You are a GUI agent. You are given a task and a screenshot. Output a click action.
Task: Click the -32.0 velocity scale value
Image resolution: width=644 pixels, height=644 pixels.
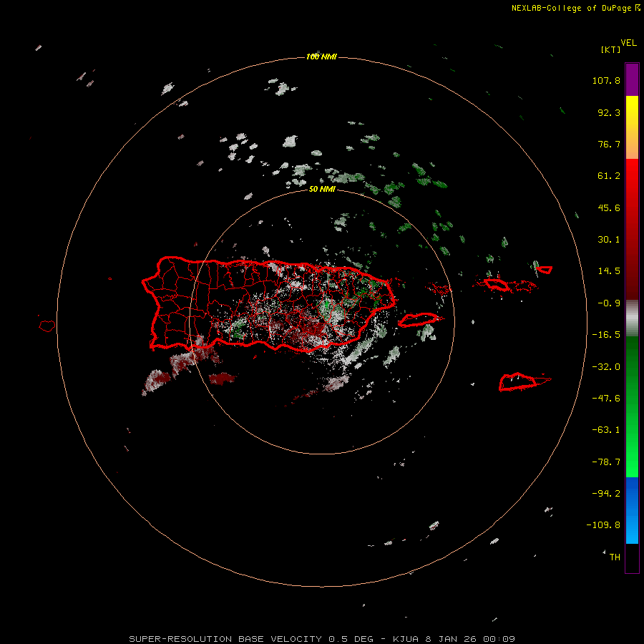pos(606,367)
